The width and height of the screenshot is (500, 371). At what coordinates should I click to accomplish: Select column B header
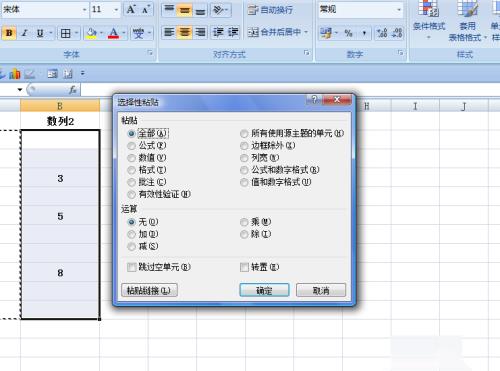60,106
